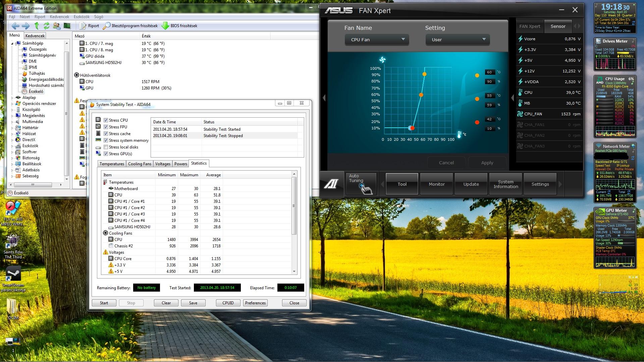Toggle the Stress FPU checkbox
This screenshot has width=644, height=362.
click(106, 127)
